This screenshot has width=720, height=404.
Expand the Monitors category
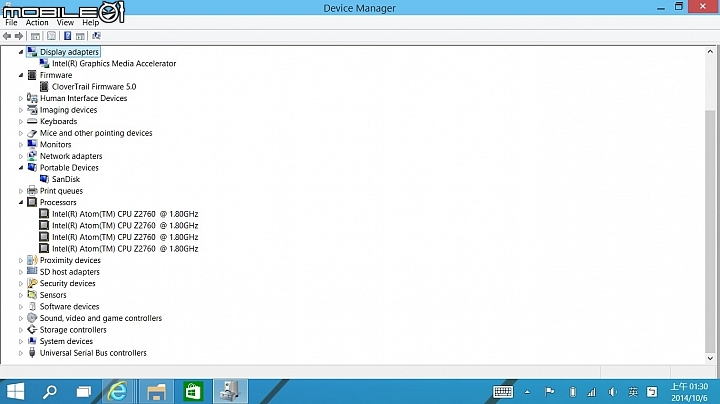tap(21, 145)
